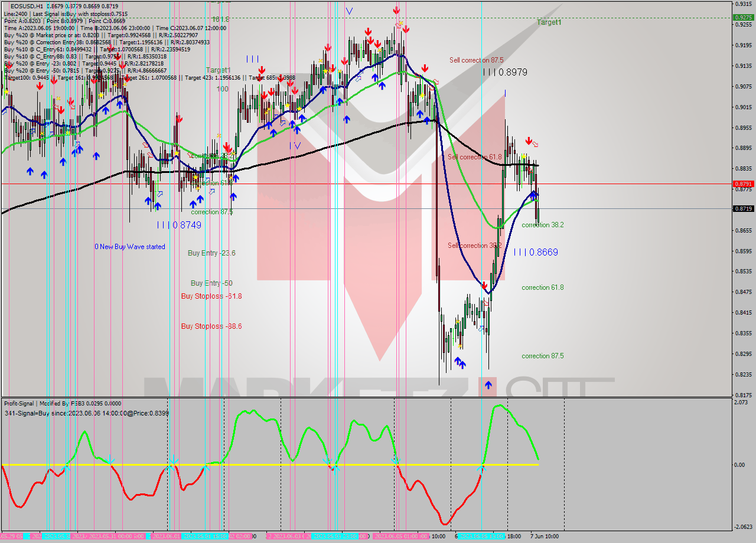This screenshot has width=756, height=543.
Task: Select the 'I I I 0.8979' wave label
Action: (504, 72)
